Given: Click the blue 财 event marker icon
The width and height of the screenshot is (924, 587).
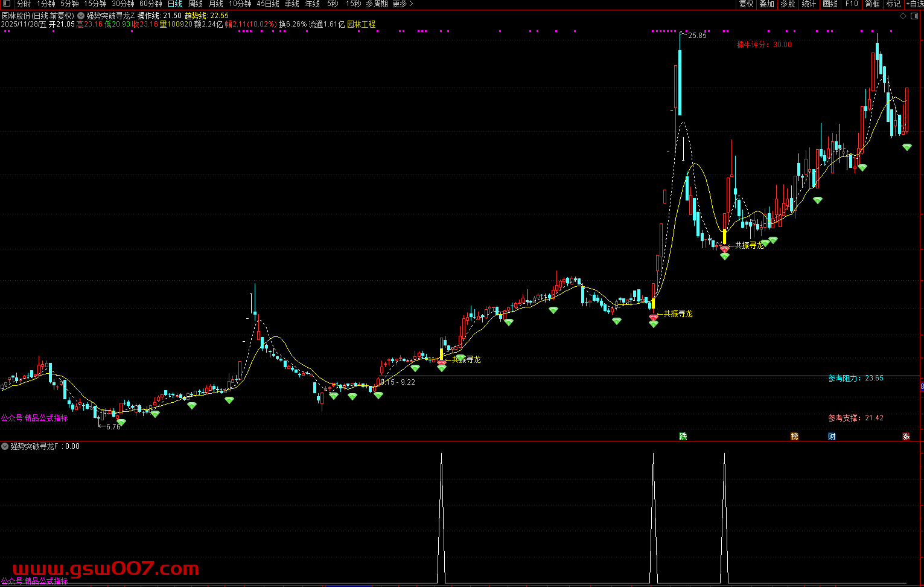Looking at the screenshot, I should [832, 436].
